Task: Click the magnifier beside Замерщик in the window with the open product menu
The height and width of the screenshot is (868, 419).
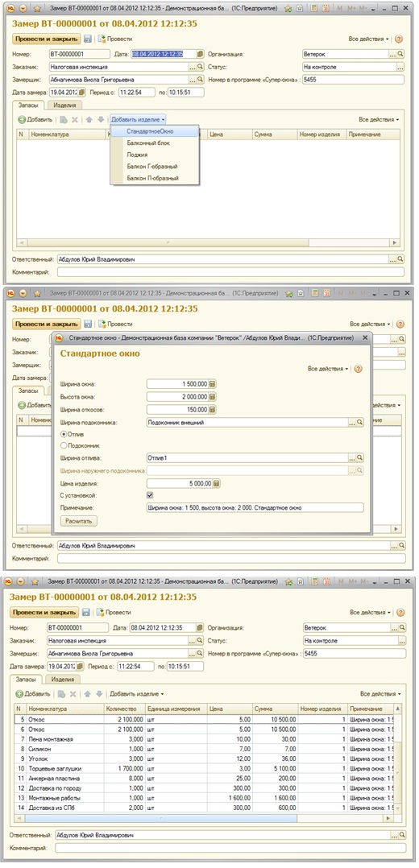Action: pos(200,80)
